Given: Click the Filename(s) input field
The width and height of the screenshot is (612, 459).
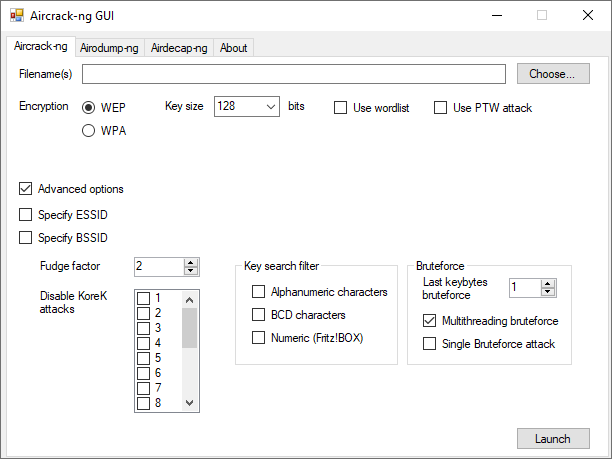Looking at the screenshot, I should (294, 74).
